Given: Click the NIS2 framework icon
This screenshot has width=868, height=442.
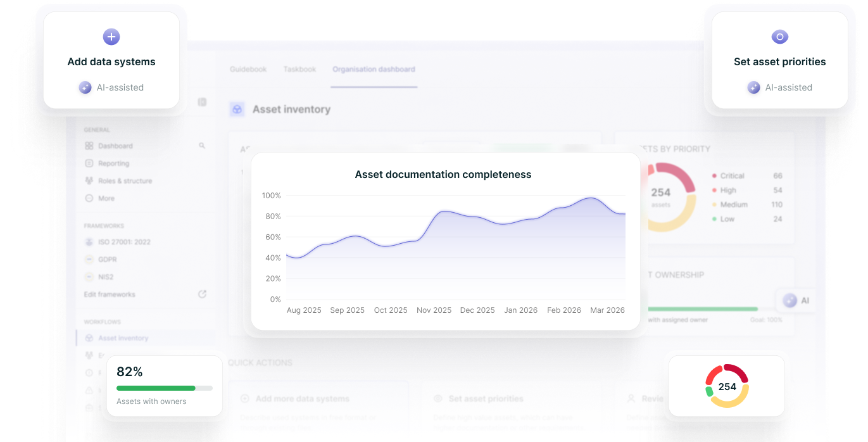Looking at the screenshot, I should point(89,277).
